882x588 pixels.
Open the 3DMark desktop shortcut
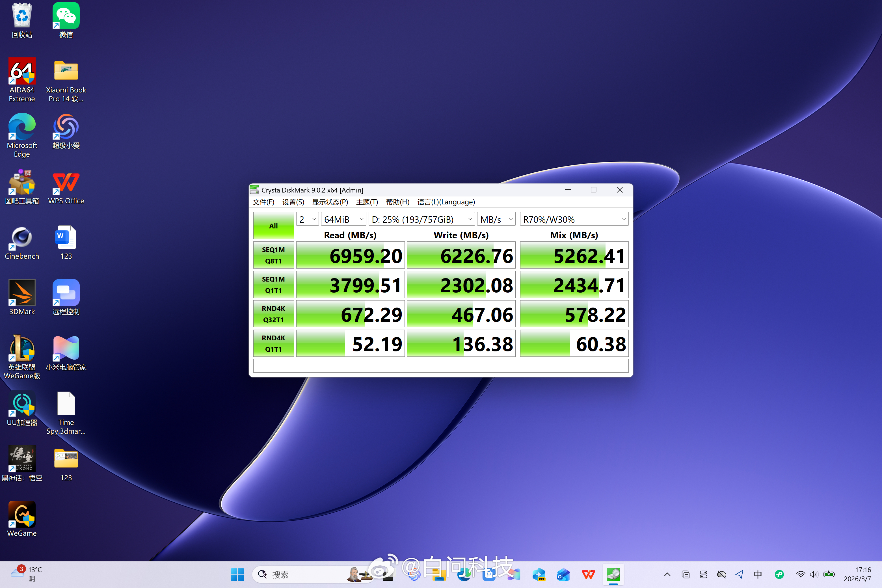pyautogui.click(x=22, y=293)
